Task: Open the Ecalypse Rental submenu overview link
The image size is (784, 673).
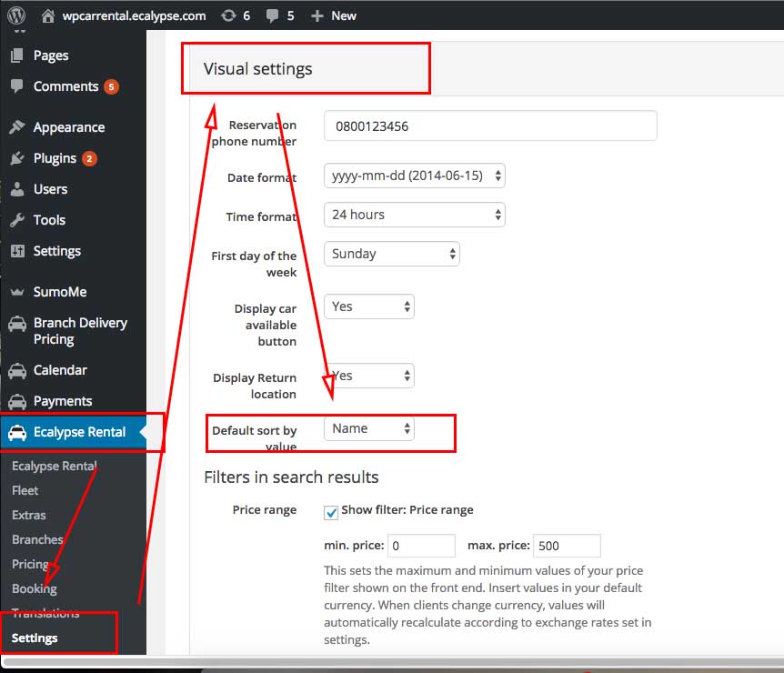Action: point(54,466)
